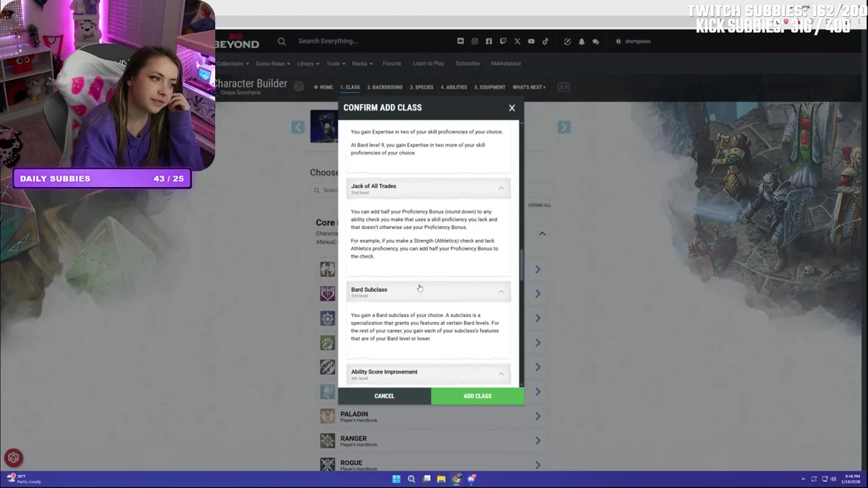The height and width of the screenshot is (488, 868).
Task: Open the TikTok icon in header
Action: click(545, 41)
